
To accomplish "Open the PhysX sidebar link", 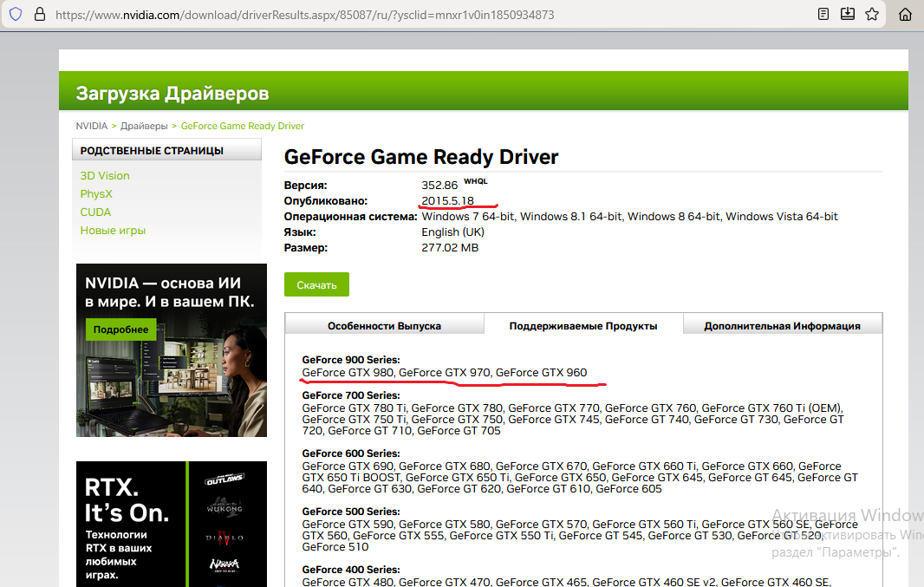I will pyautogui.click(x=96, y=194).
